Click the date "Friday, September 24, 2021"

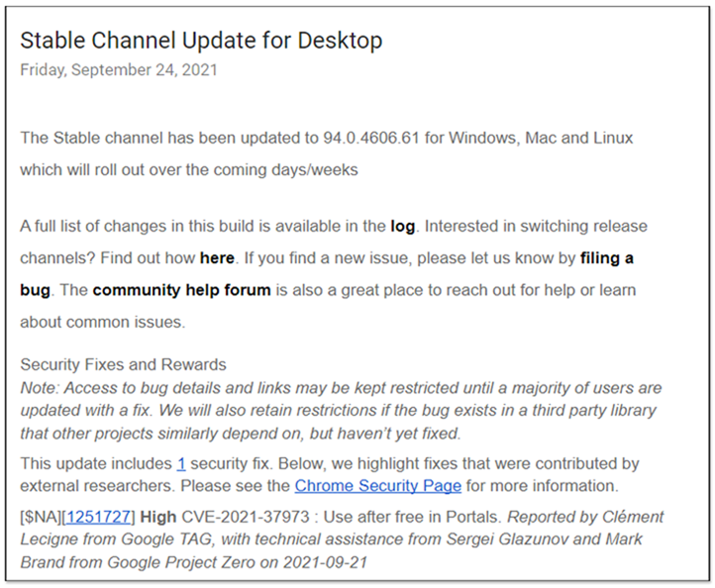click(119, 70)
